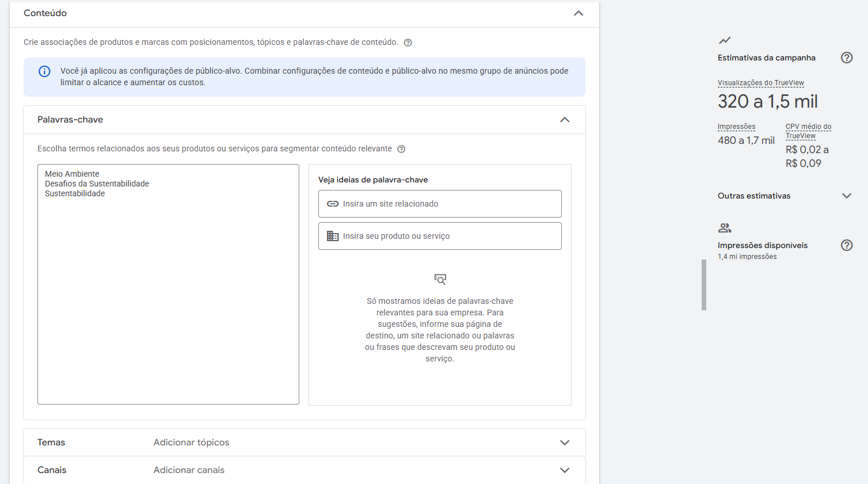Viewport: 868px width, 484px height.
Task: Focus 'Insira seu produto ou serviço' field
Action: pyautogui.click(x=440, y=236)
